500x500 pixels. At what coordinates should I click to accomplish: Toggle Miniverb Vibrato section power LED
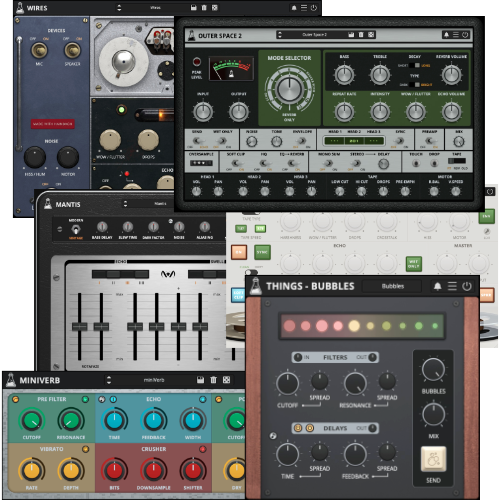pos(86,449)
